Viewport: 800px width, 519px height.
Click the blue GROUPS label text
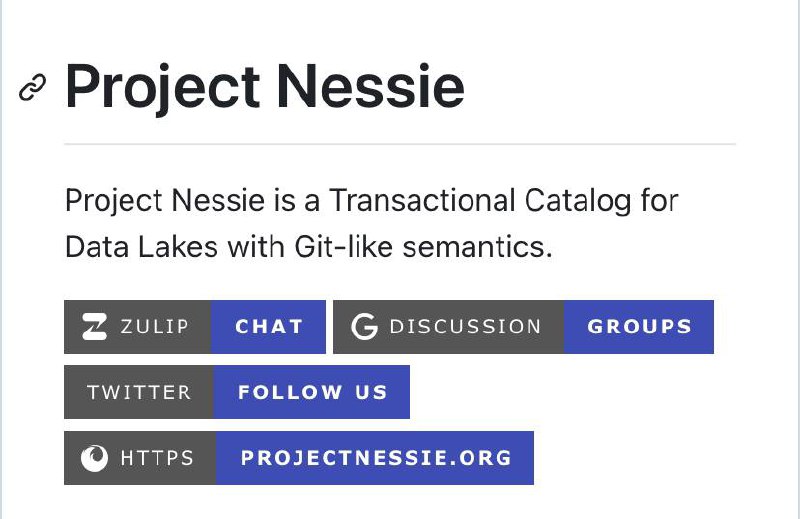point(639,327)
